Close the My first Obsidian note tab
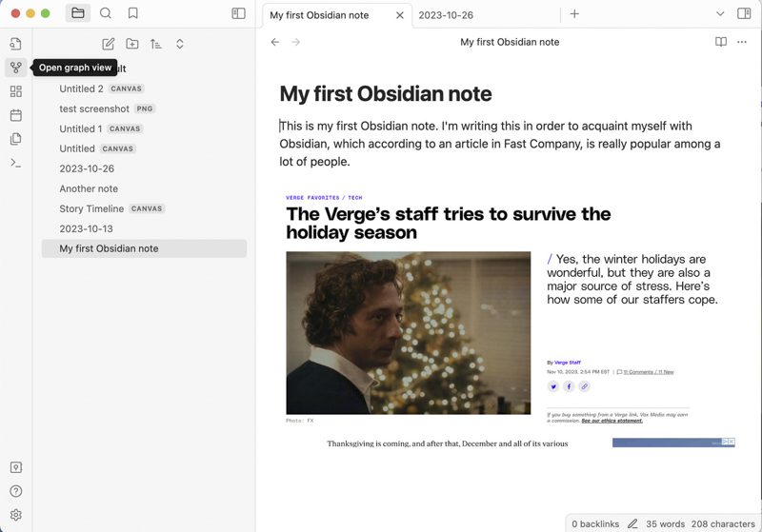 (x=399, y=15)
